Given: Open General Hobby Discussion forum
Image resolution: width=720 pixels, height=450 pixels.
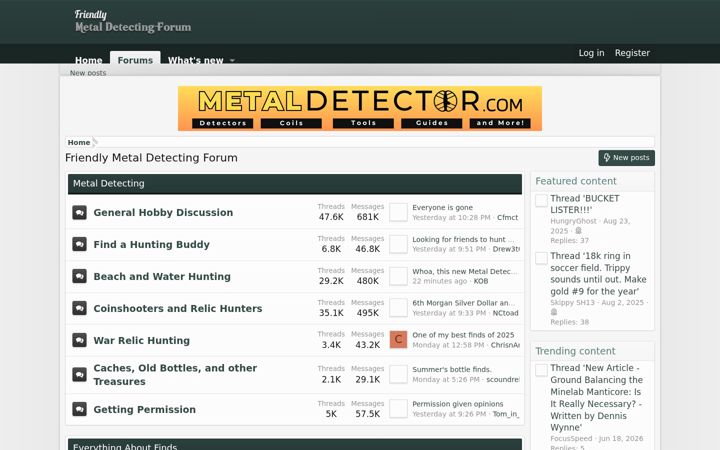Looking at the screenshot, I should pos(163,213).
